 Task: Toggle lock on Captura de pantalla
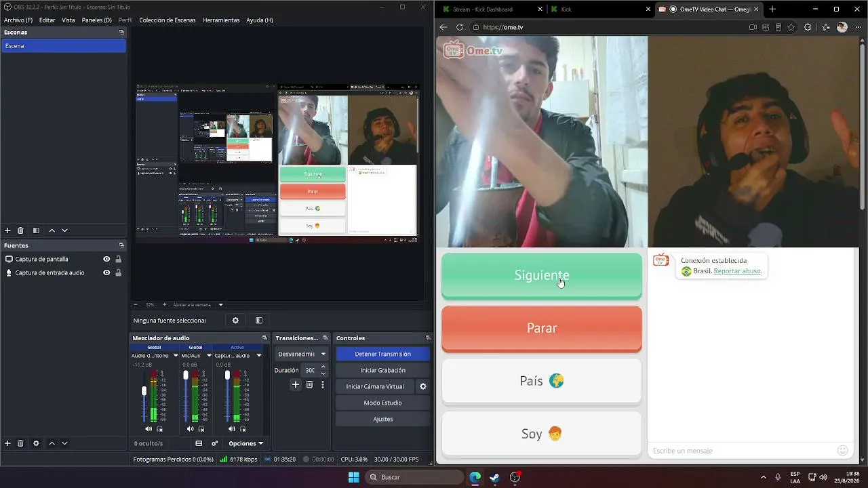118,259
